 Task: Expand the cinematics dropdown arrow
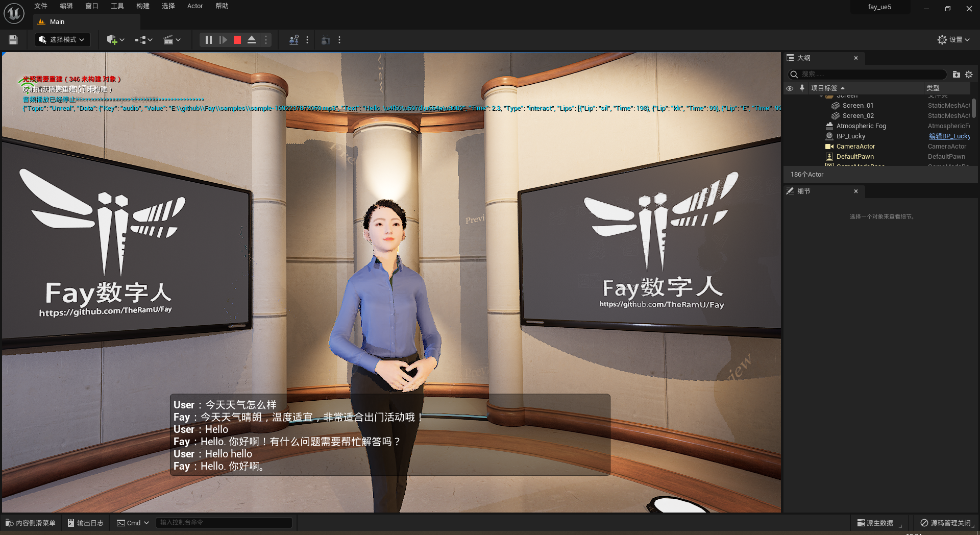[x=178, y=40]
